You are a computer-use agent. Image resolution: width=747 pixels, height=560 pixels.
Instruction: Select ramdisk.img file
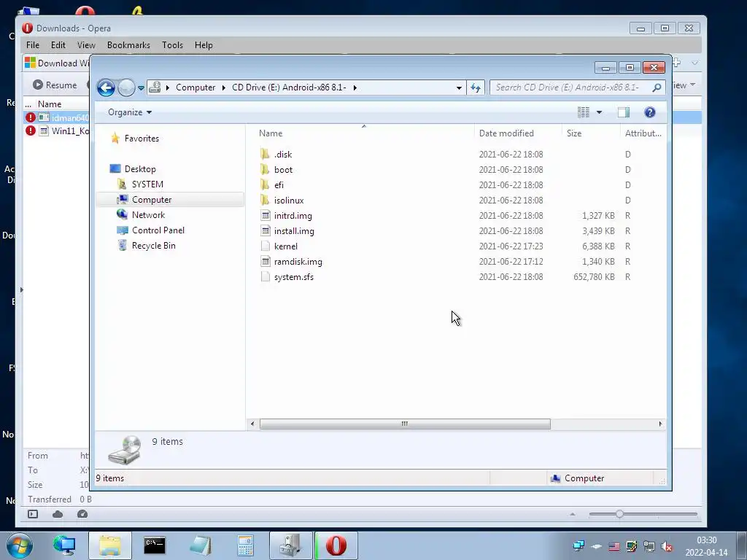[298, 262]
